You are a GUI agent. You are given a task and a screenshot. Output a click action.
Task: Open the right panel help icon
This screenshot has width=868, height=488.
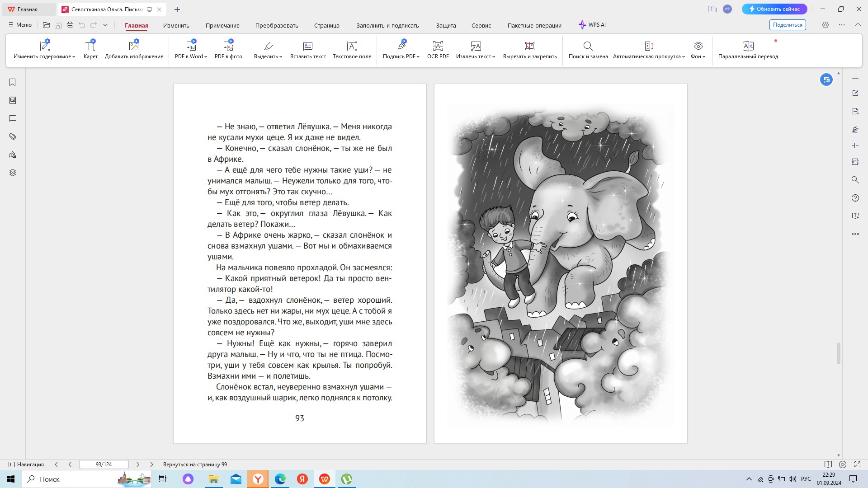coord(855,198)
